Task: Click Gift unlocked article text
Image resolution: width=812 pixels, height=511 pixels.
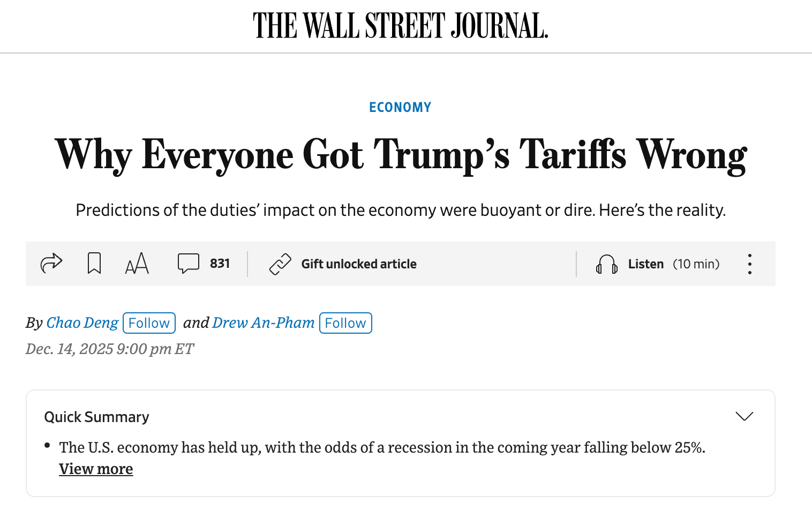Action: pos(358,264)
